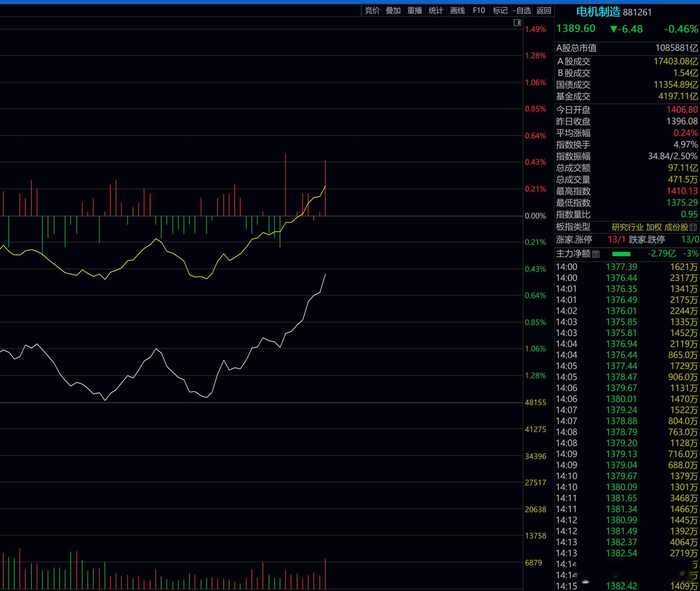Click the 1.49% top axis label
The width and height of the screenshot is (700, 591).
(x=536, y=29)
